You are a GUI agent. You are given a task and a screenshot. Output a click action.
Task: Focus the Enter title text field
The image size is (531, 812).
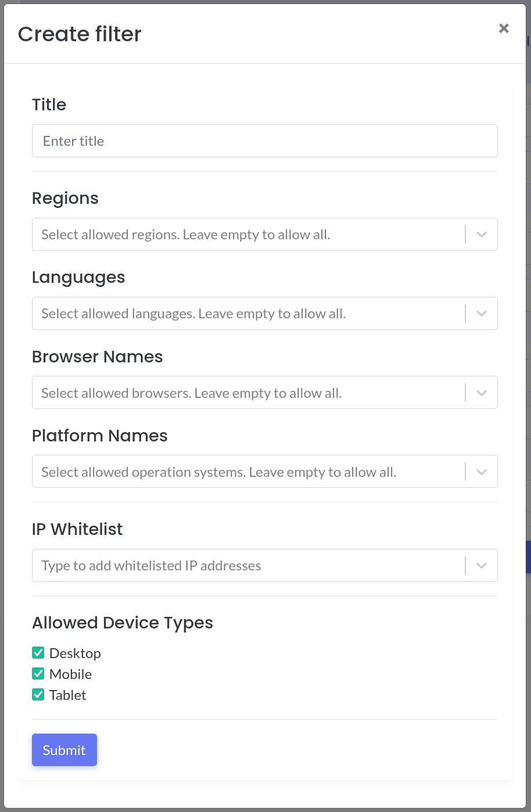(x=265, y=141)
